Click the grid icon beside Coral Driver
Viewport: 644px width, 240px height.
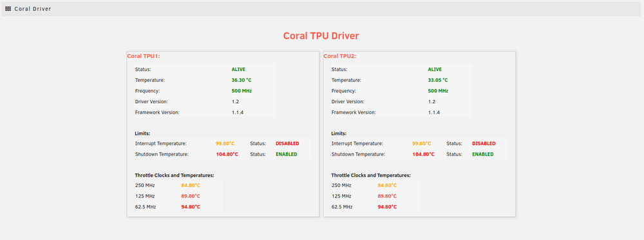[8, 8]
